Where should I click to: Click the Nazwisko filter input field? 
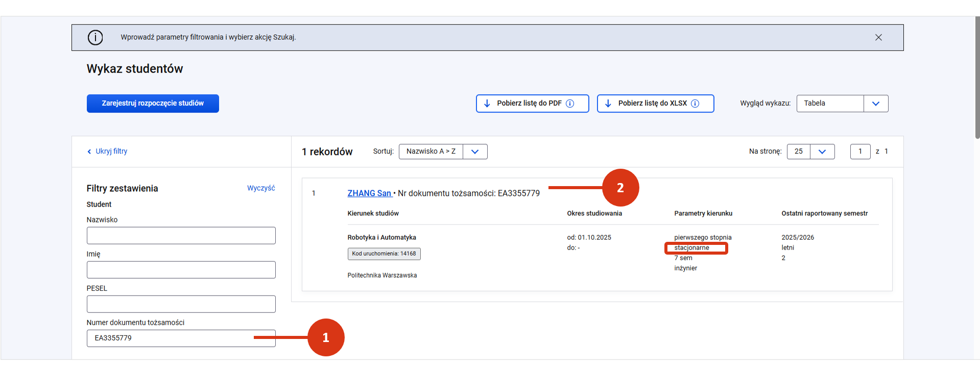pos(181,236)
